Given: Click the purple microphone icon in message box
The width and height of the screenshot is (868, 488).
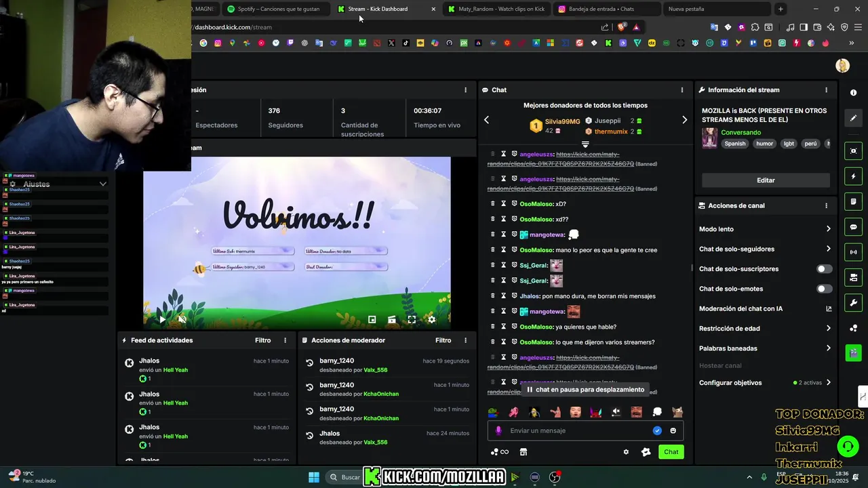Looking at the screenshot, I should 498,430.
